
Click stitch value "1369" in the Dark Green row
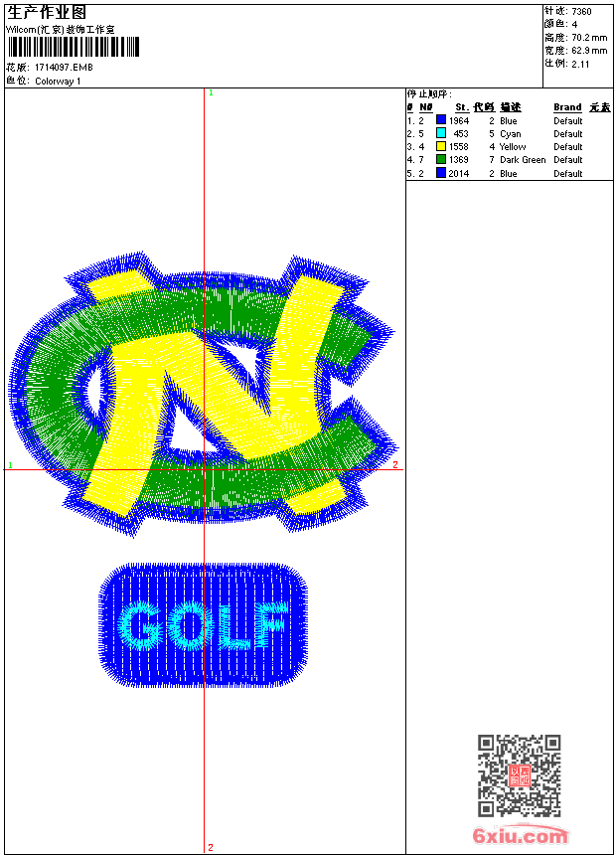(x=459, y=160)
